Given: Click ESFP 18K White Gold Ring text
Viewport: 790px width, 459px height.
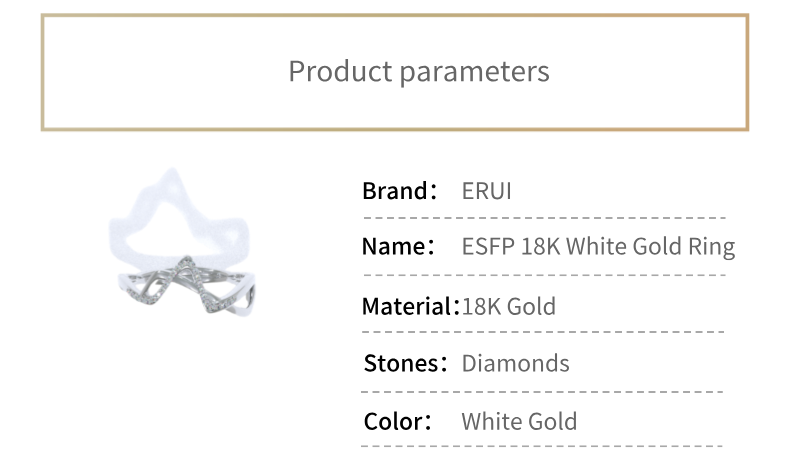Looking at the screenshot, I should 599,247.
